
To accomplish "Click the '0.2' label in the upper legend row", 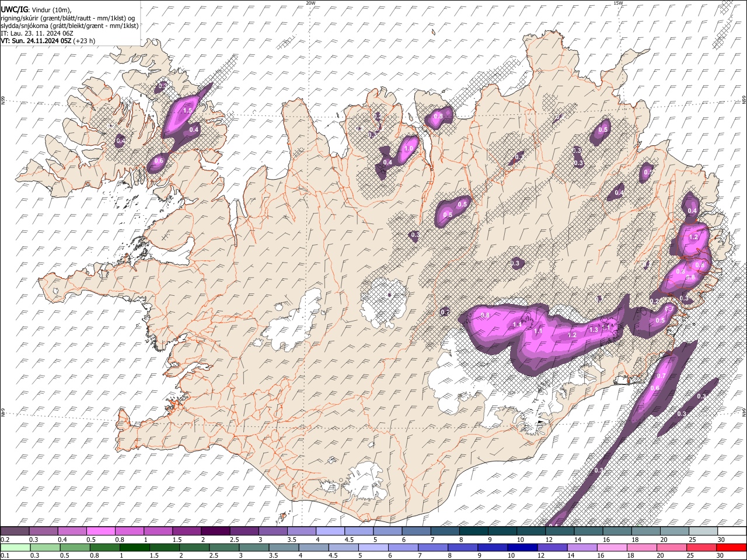I will [4, 540].
